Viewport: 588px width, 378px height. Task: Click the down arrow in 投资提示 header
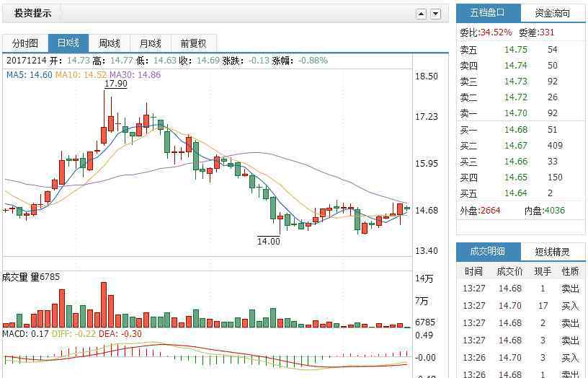[x=435, y=14]
